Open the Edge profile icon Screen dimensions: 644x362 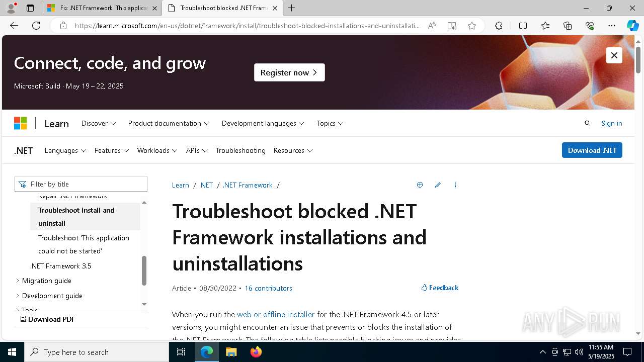11,8
